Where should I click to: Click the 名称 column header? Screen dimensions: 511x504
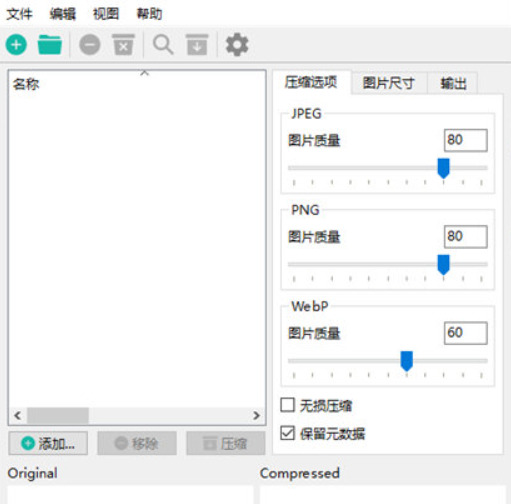[x=26, y=84]
